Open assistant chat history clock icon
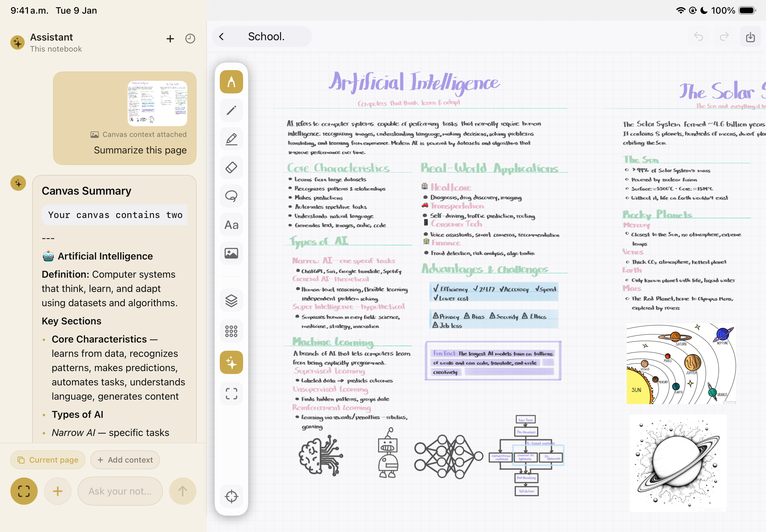 [190, 39]
